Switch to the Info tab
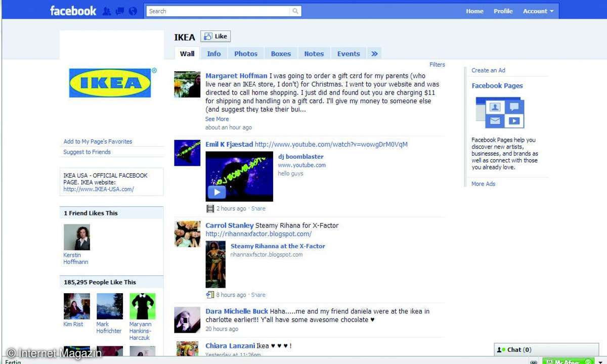The height and width of the screenshot is (364, 607). click(x=214, y=54)
